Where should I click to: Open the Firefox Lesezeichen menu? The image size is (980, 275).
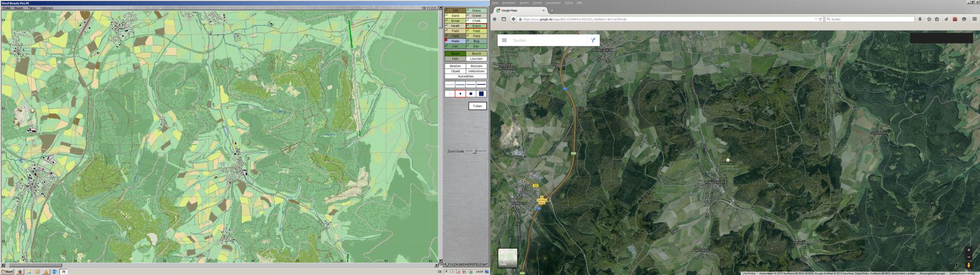(x=553, y=3)
